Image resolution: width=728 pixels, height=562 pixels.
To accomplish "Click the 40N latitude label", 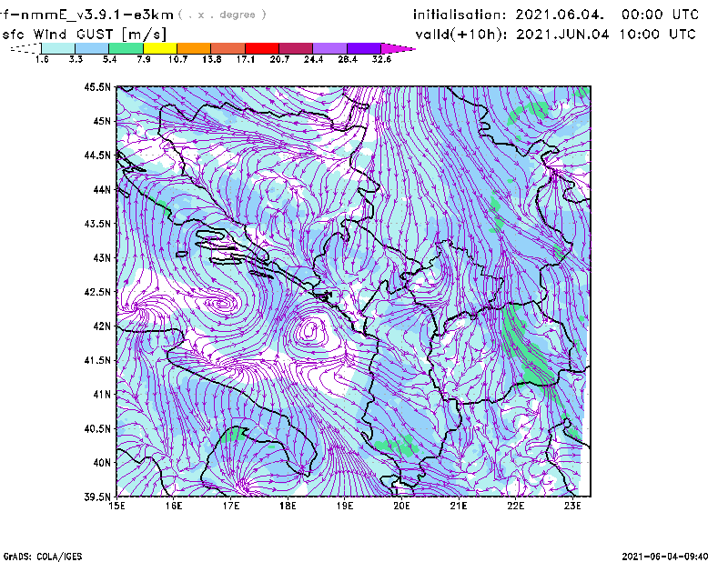I will (102, 463).
